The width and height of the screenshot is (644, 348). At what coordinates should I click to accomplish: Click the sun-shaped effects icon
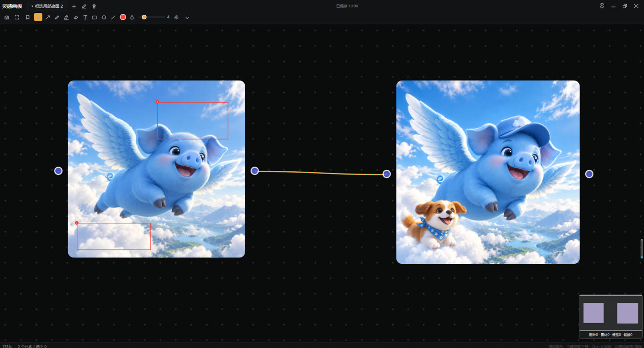(x=176, y=17)
